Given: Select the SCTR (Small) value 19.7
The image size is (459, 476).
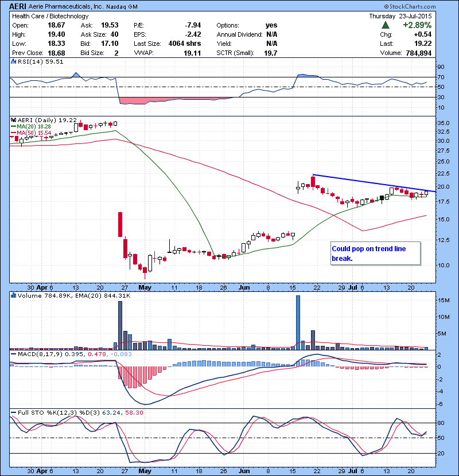Looking at the screenshot, I should click(271, 53).
